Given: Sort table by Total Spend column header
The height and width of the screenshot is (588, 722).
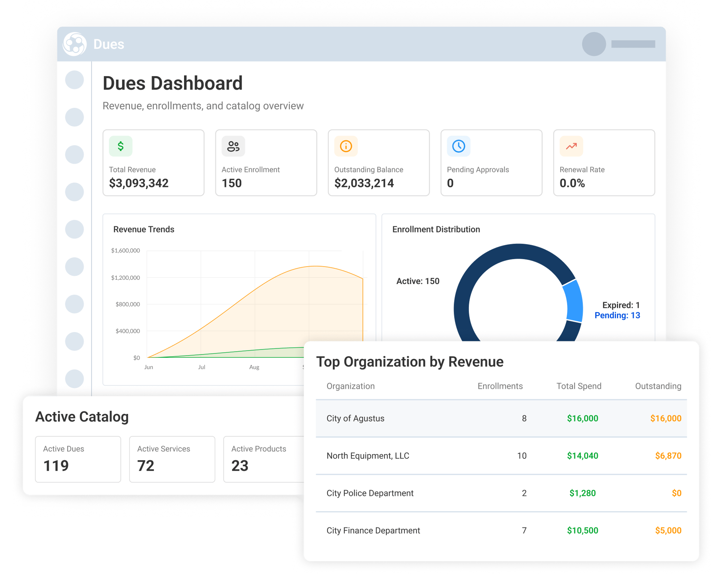Looking at the screenshot, I should click(579, 386).
